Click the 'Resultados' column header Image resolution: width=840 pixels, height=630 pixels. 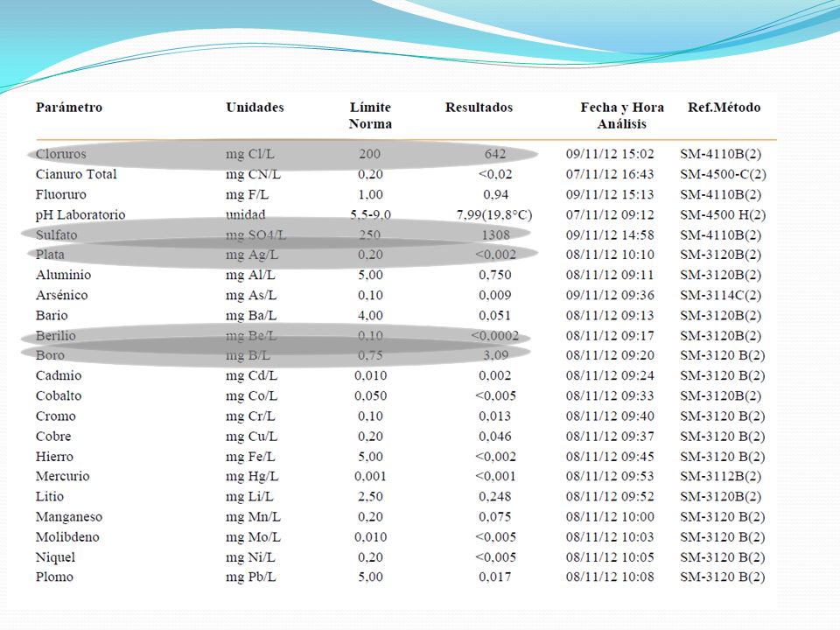pos(479,107)
